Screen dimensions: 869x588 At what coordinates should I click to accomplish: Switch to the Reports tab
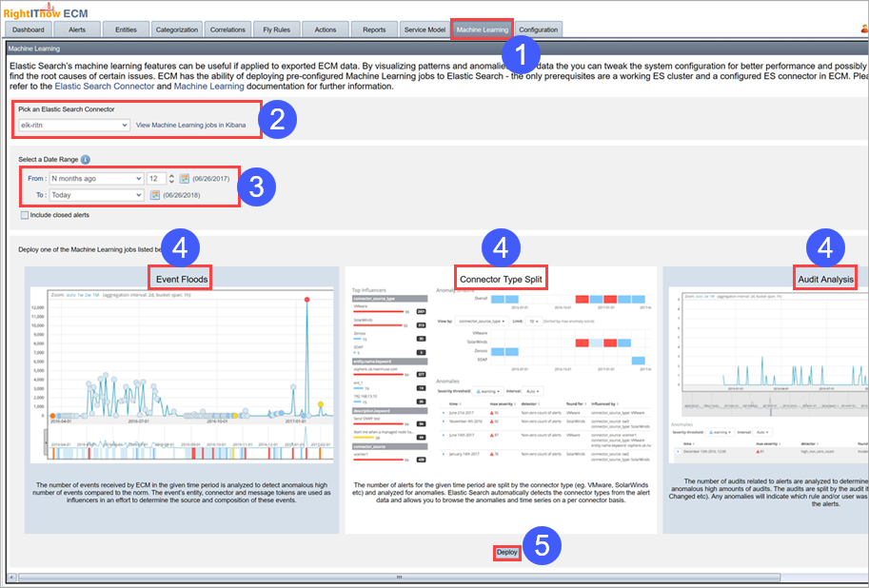click(x=374, y=29)
